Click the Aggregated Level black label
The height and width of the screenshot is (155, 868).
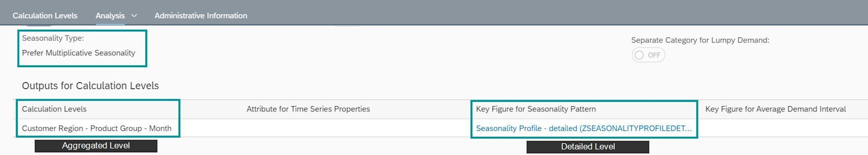pos(96,146)
